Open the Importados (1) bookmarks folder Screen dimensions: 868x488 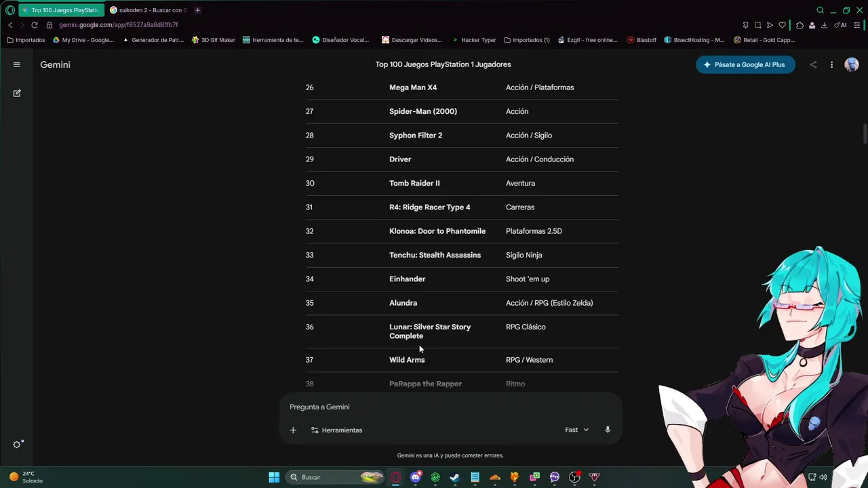pos(526,40)
